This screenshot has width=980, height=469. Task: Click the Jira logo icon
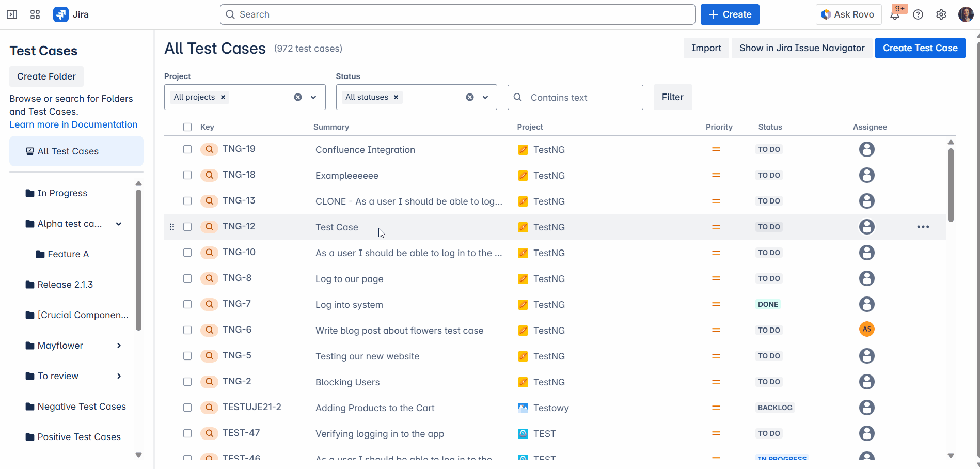pos(61,14)
